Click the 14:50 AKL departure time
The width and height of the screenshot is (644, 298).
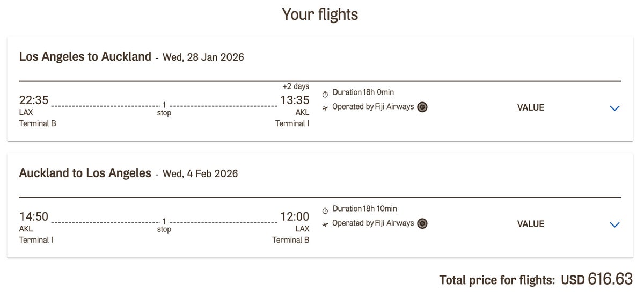pyautogui.click(x=34, y=217)
